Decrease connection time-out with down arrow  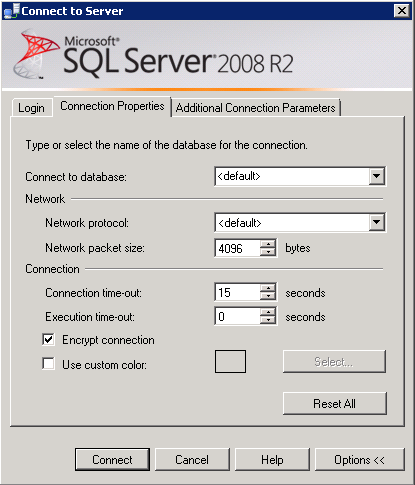point(268,296)
